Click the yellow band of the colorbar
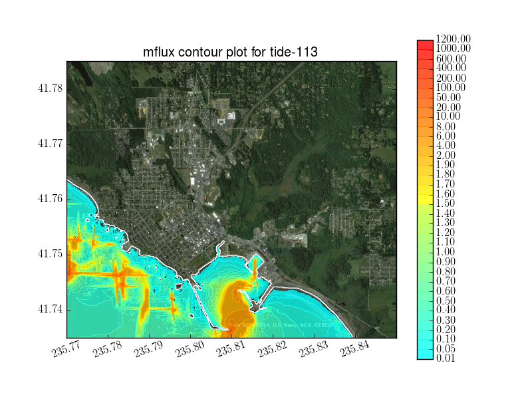The height and width of the screenshot is (399, 532). coord(426,200)
